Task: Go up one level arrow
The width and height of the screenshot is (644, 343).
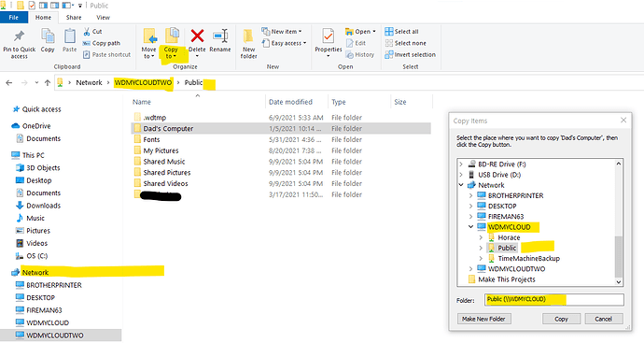Action: click(x=48, y=82)
